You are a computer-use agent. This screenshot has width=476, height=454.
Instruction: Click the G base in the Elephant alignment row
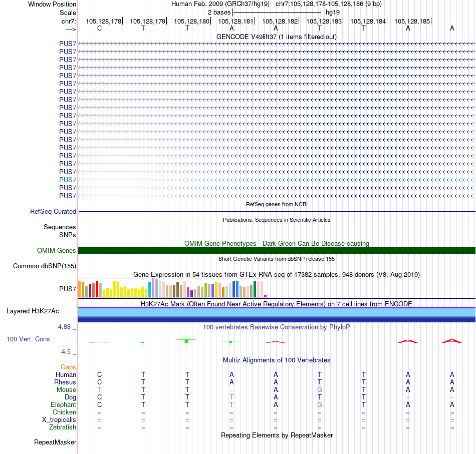[x=320, y=404]
